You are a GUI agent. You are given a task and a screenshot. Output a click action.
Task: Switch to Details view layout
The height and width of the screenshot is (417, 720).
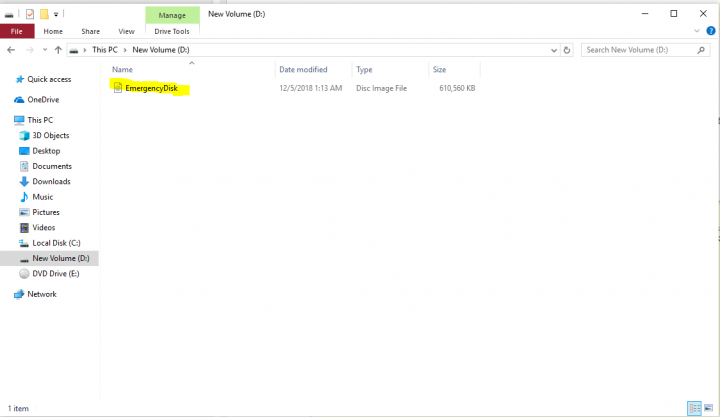pos(694,408)
